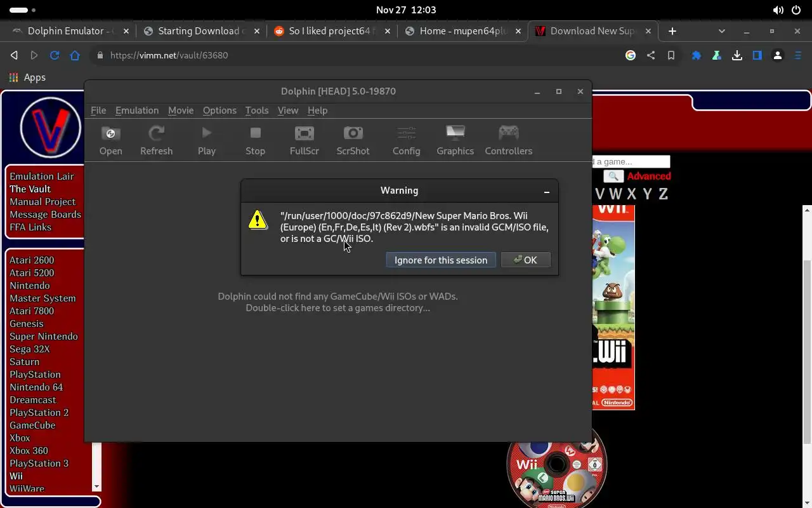Image resolution: width=812 pixels, height=508 pixels.
Task: Open the Config settings in Dolphin
Action: [406, 140]
